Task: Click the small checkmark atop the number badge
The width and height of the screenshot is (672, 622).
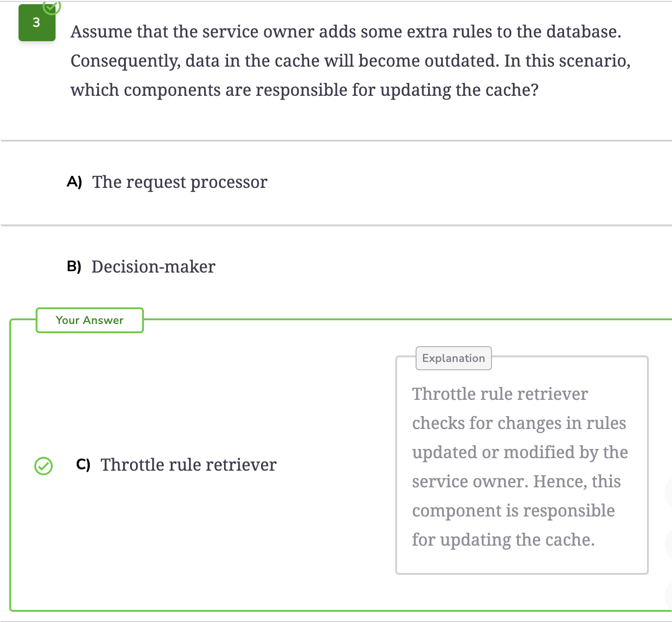Action: click(52, 6)
